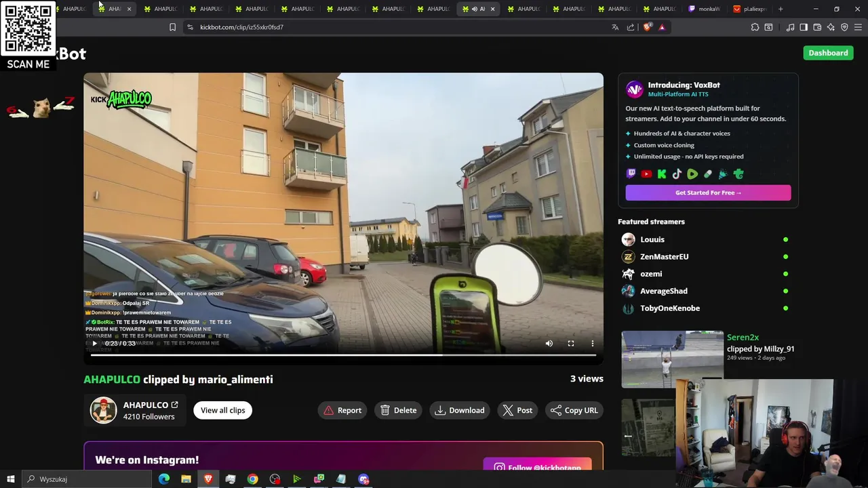The image size is (868, 488).
Task: Play the clip video
Action: pos(94,344)
